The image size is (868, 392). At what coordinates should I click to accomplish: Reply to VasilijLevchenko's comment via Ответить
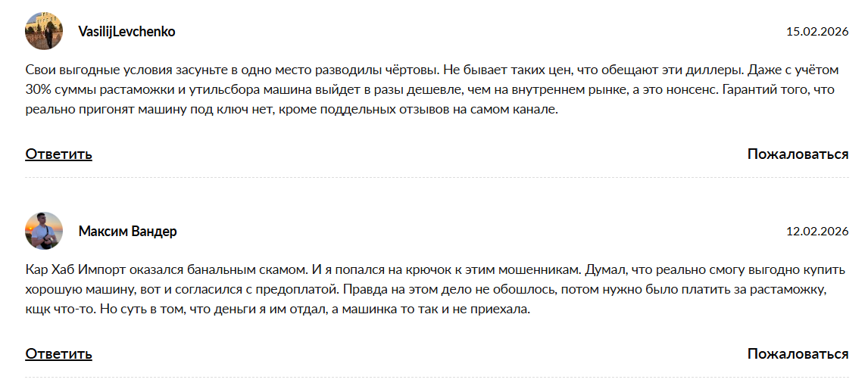(x=58, y=154)
